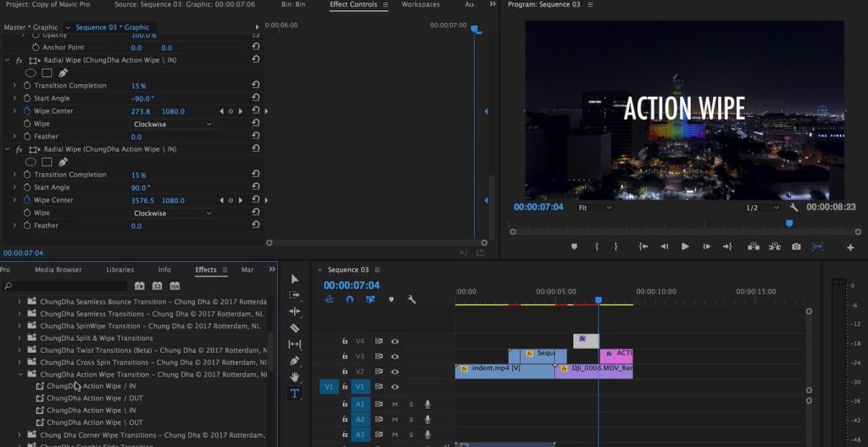Toggle animation stopwatch for Anchor Point
868x447 pixels.
(36, 47)
